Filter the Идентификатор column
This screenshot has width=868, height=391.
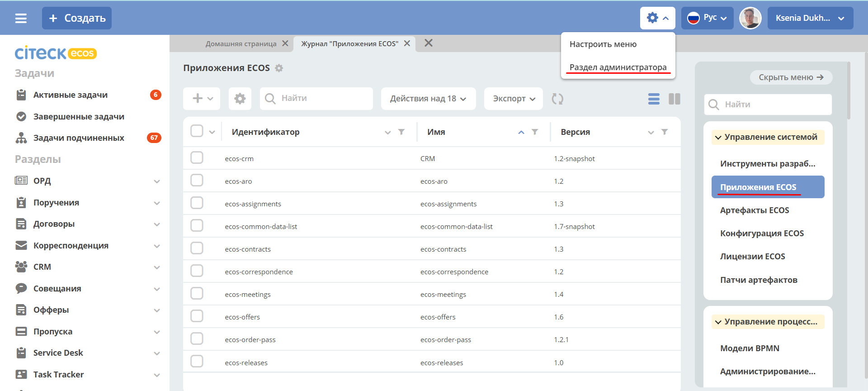click(401, 132)
